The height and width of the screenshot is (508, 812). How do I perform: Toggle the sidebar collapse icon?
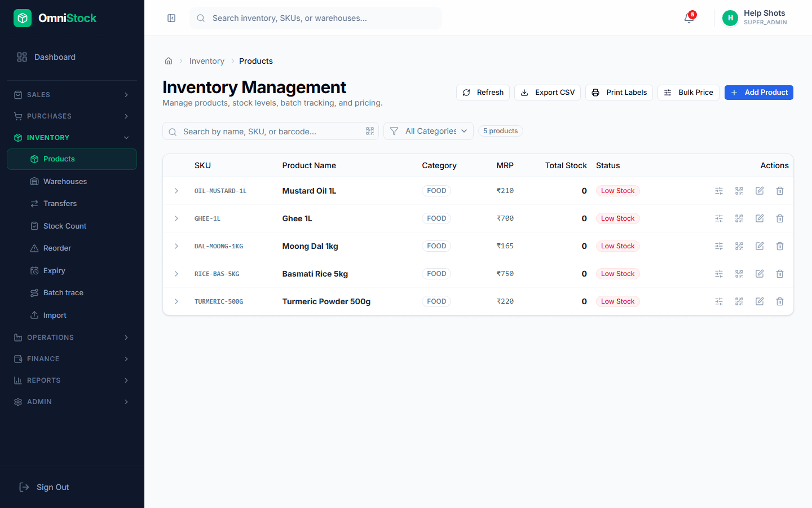[x=171, y=18]
